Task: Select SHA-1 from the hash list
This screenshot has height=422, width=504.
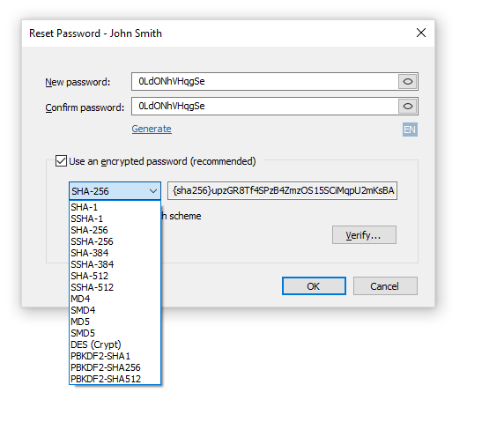Action: point(115,207)
